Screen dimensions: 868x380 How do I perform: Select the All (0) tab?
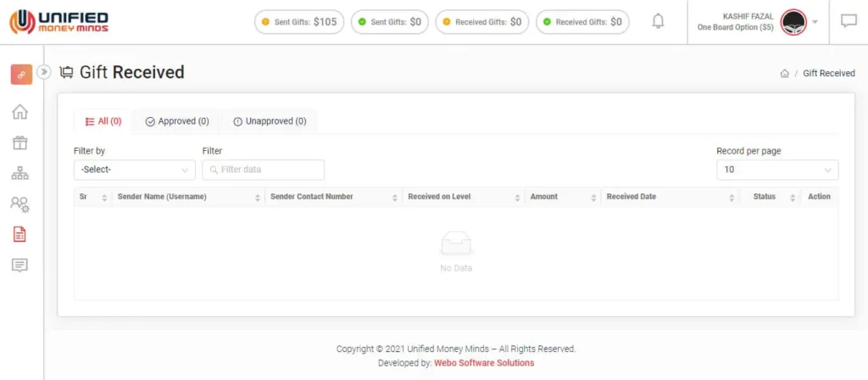click(x=103, y=121)
